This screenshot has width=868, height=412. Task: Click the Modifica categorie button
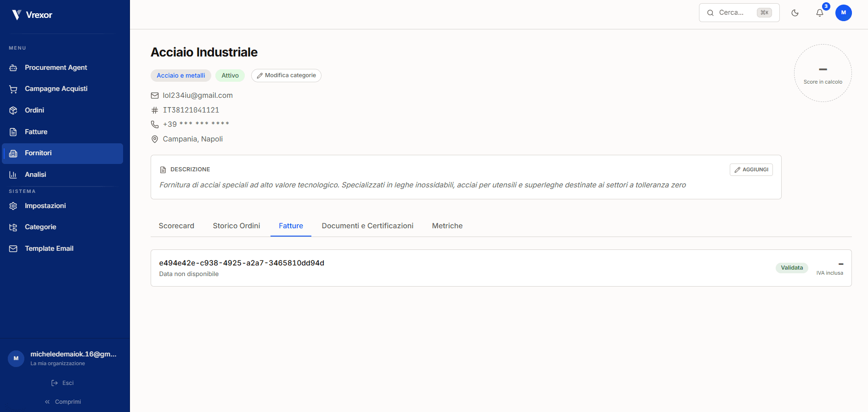tap(286, 76)
